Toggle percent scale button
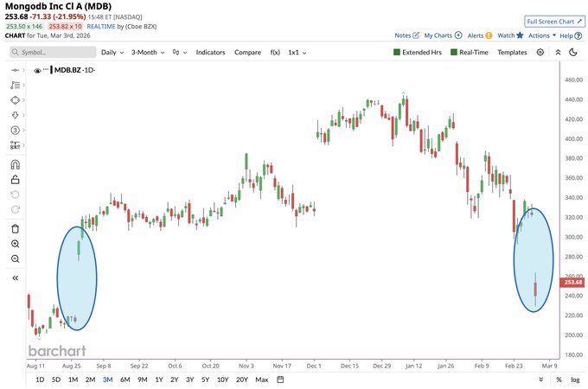The width and height of the screenshot is (588, 389). click(559, 379)
